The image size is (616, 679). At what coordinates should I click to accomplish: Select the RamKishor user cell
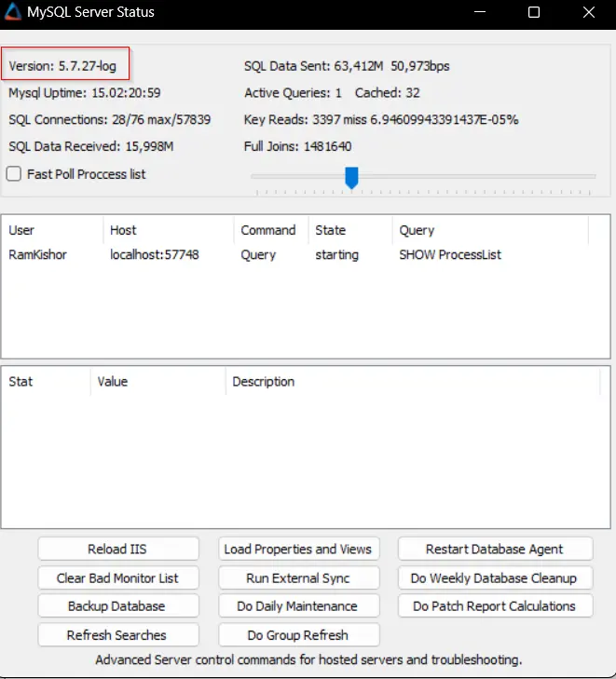click(x=37, y=254)
